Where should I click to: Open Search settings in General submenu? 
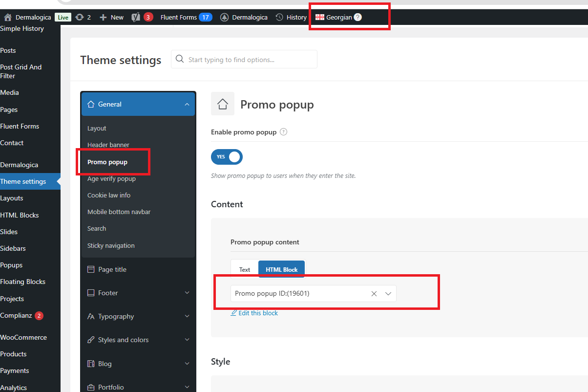tap(97, 228)
